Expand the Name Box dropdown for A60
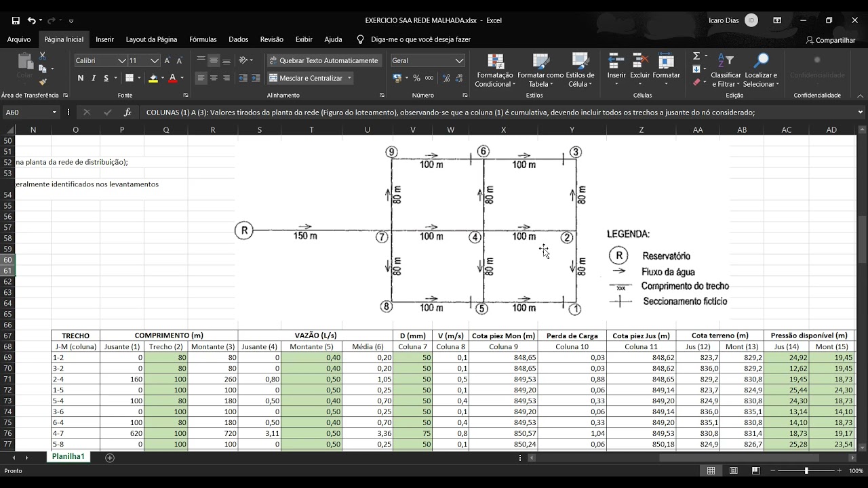Screen dimensions: 868x488 coord(54,113)
